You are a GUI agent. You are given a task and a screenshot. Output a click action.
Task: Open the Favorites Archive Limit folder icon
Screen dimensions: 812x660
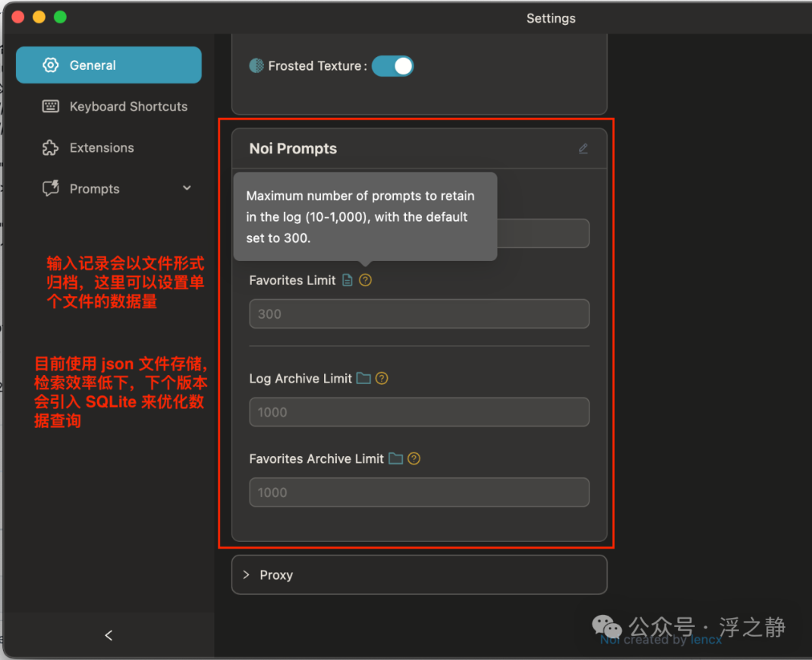coord(395,459)
